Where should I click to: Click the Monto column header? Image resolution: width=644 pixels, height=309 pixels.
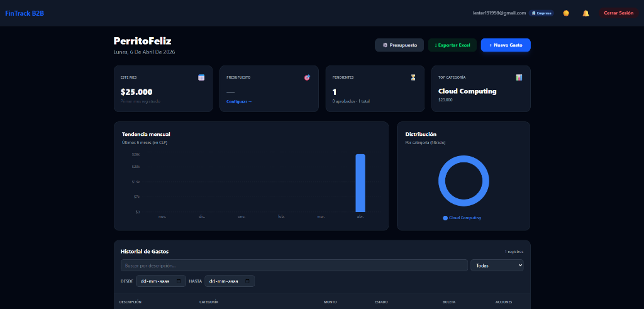[x=330, y=302]
